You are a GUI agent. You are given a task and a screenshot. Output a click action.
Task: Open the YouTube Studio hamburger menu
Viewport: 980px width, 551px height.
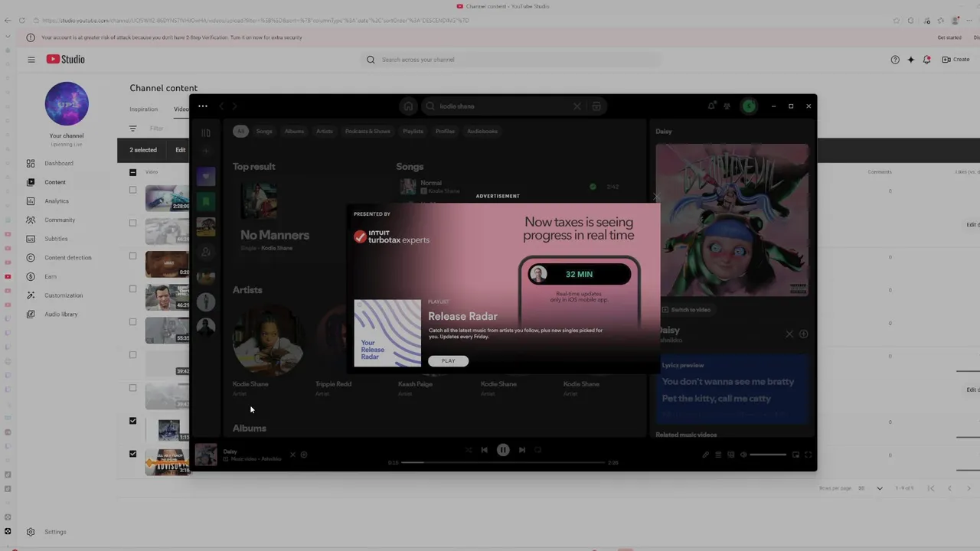click(x=31, y=60)
